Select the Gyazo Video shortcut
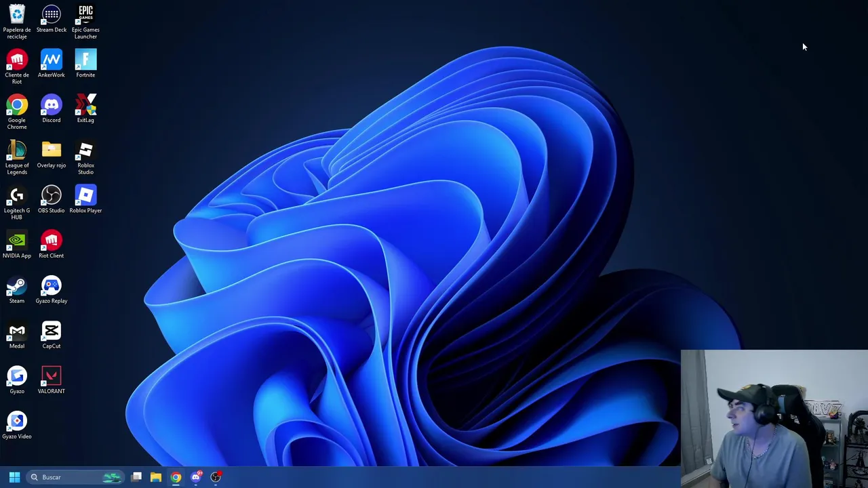Image resolution: width=868 pixels, height=488 pixels. [x=17, y=426]
